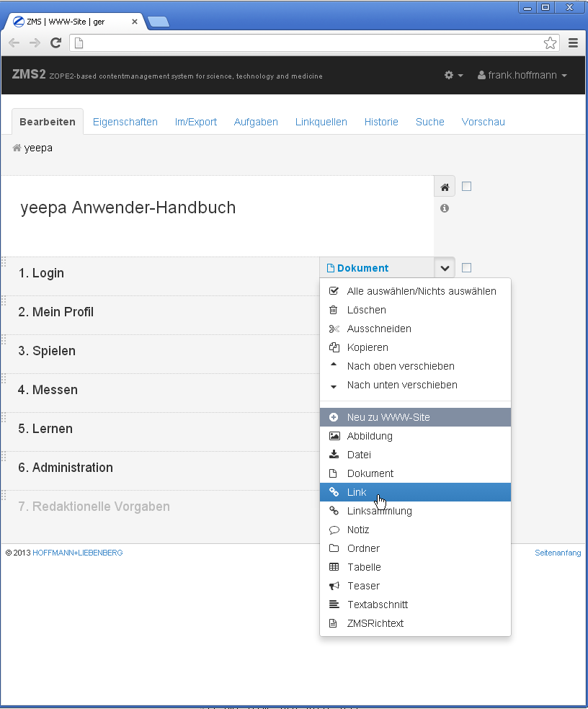The image size is (588, 709).
Task: Insert a new Teaser
Action: (x=415, y=586)
